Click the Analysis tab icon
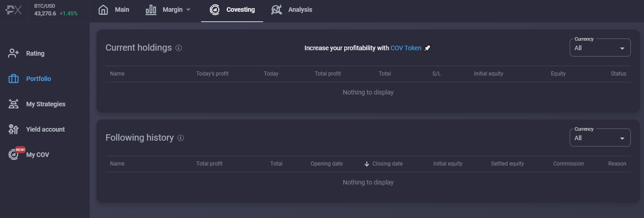Image resolution: width=644 pixels, height=218 pixels. coord(277,10)
